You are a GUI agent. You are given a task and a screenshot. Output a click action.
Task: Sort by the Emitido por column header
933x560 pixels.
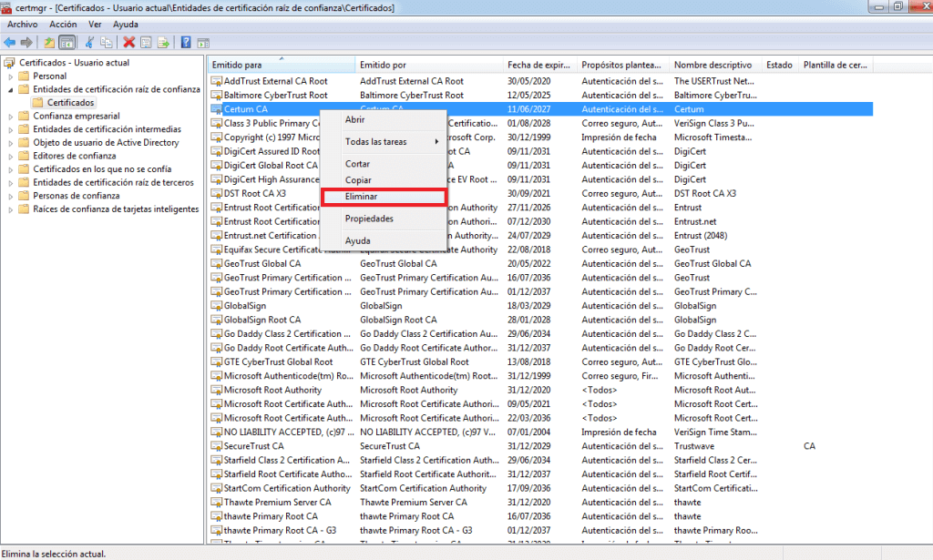(428, 65)
